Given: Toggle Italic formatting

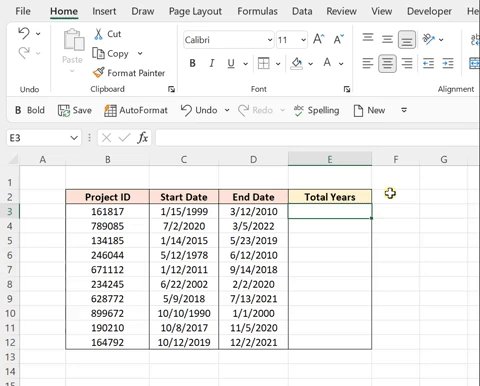Looking at the screenshot, I should coord(211,63).
